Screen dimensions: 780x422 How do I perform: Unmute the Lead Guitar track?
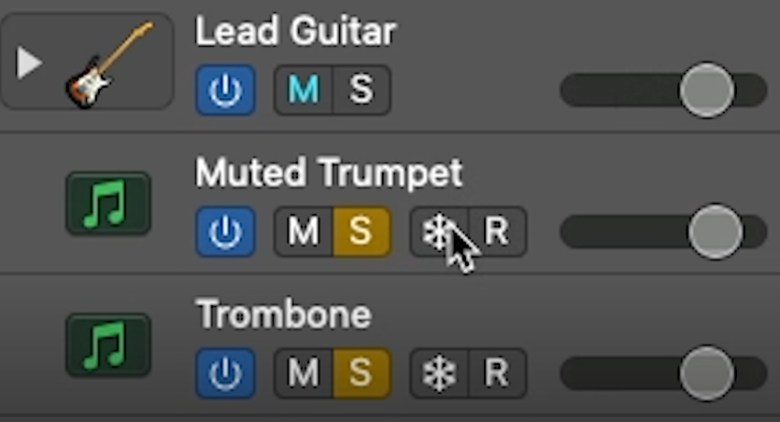click(x=303, y=90)
